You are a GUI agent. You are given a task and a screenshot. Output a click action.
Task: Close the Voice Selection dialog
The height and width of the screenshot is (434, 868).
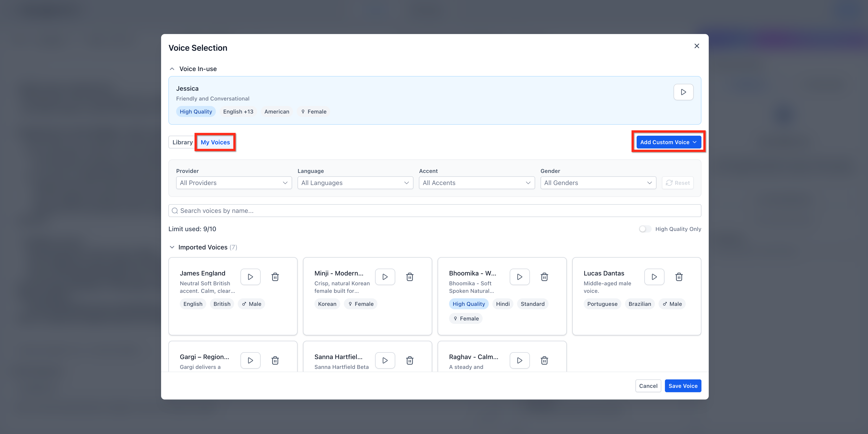tap(696, 46)
